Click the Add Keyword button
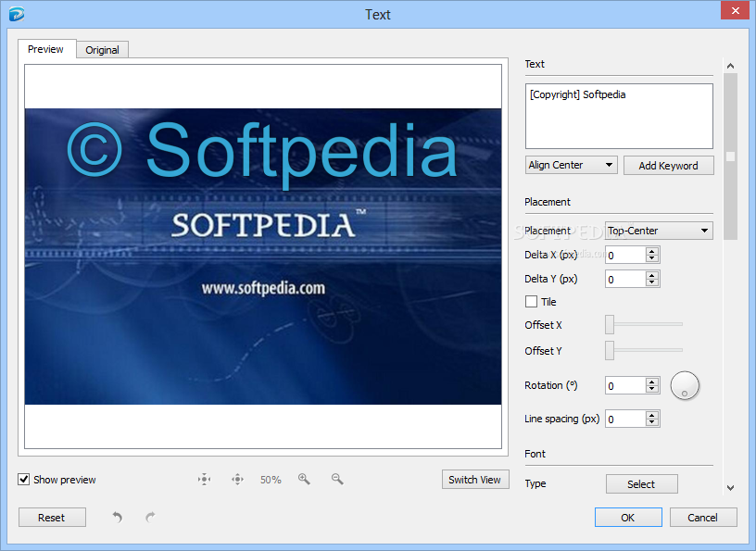 668,166
